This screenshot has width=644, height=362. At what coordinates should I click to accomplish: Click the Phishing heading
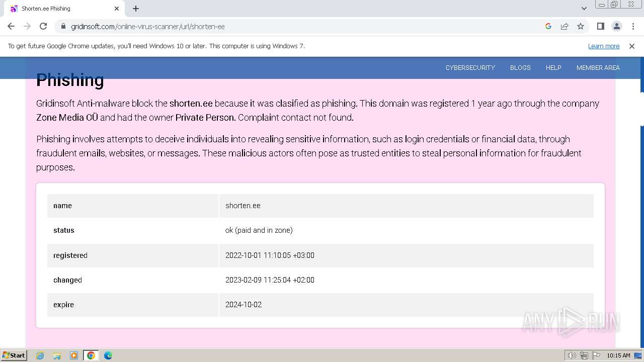pyautogui.click(x=70, y=80)
